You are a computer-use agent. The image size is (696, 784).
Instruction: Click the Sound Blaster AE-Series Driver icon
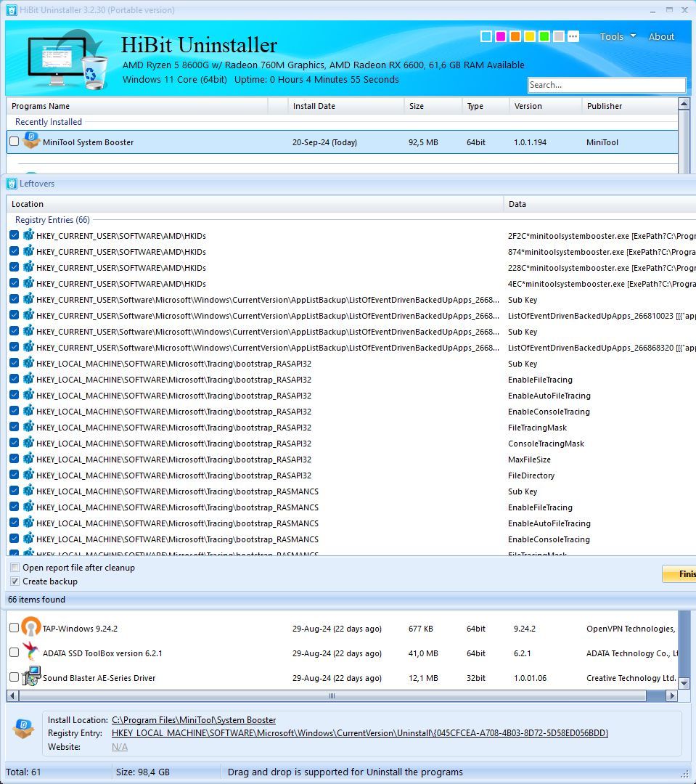(x=31, y=676)
